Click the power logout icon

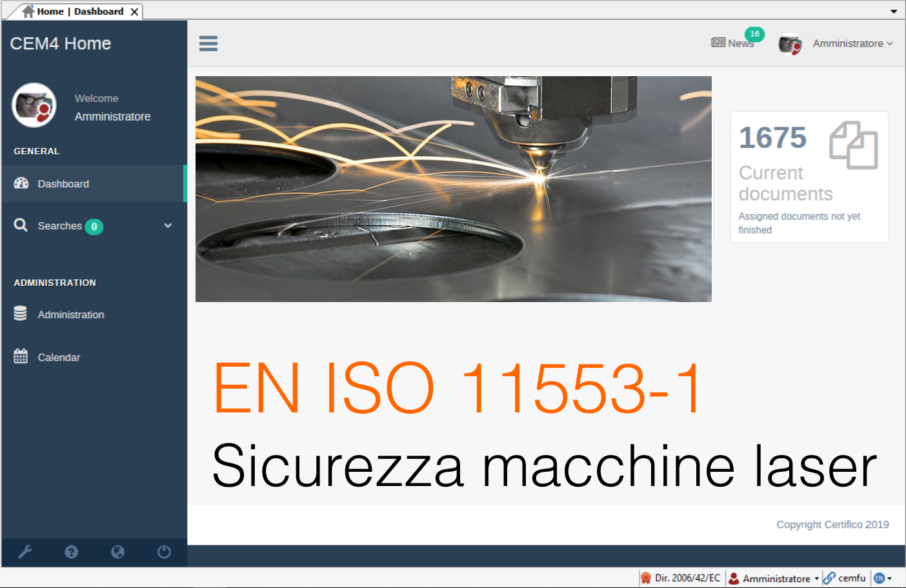163,552
